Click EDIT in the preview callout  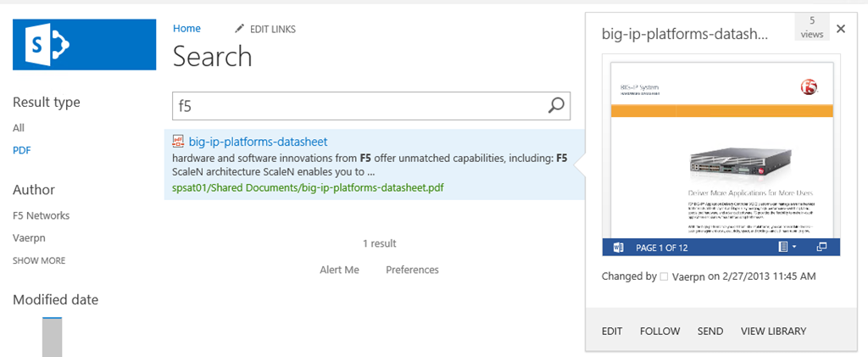pos(612,331)
